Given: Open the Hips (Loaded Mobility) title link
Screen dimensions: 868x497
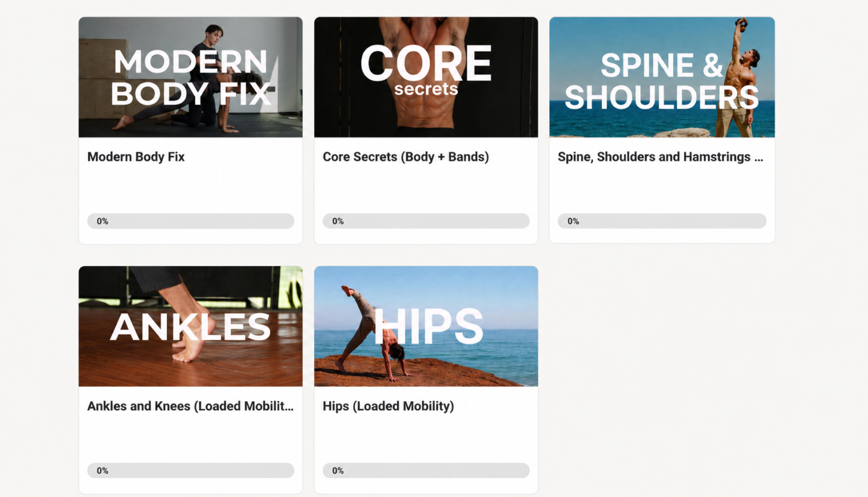Looking at the screenshot, I should 388,406.
